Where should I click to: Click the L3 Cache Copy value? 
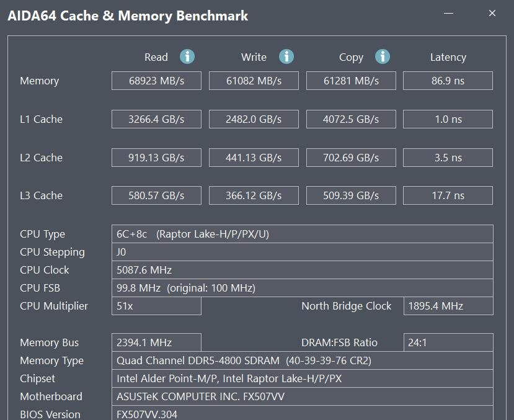click(x=351, y=195)
